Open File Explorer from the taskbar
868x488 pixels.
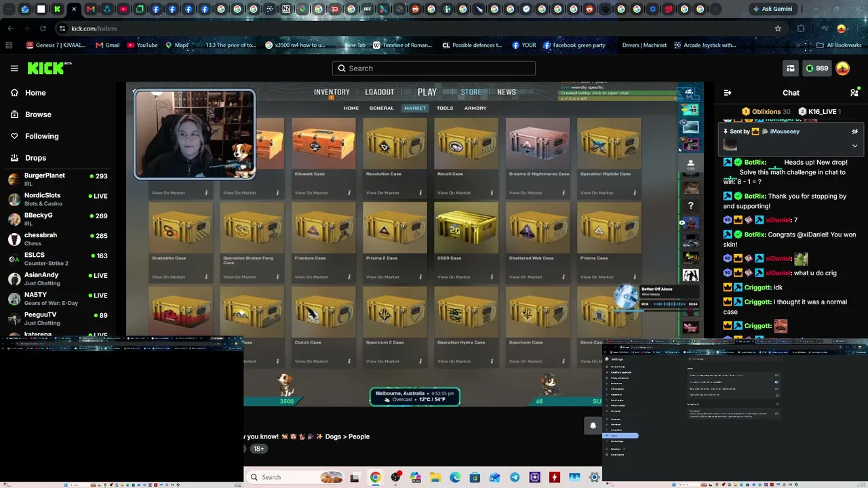(435, 477)
